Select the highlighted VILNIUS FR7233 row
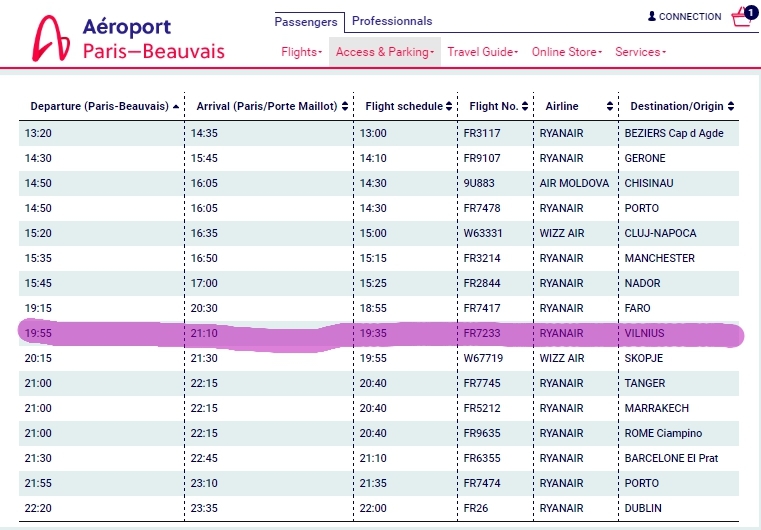This screenshot has width=761, height=530. coord(379,333)
